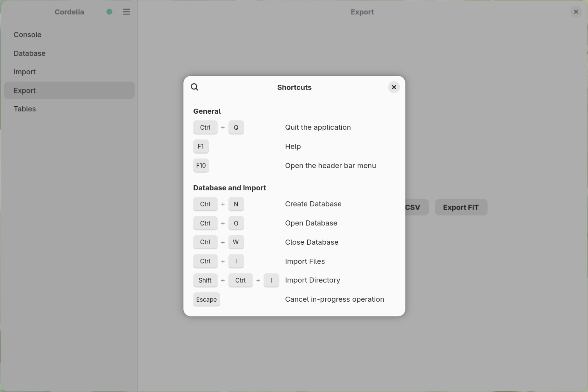
Task: Open the Database page
Action: [x=69, y=54]
